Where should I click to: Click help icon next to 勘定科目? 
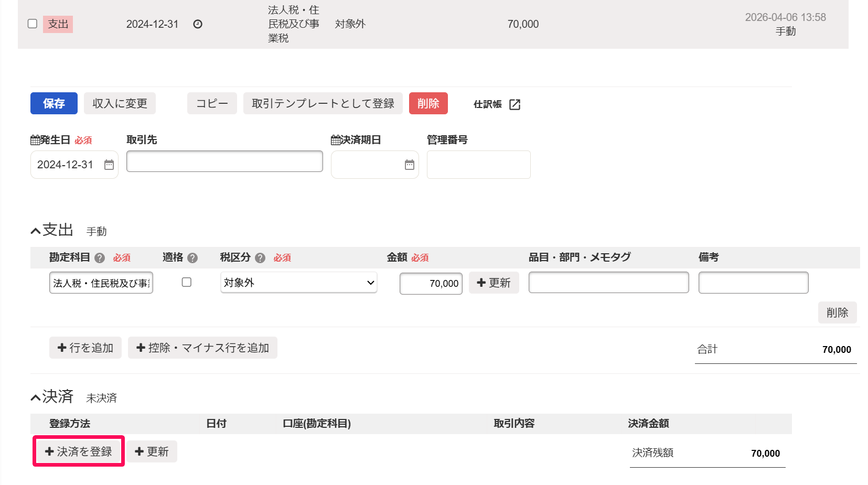(100, 258)
